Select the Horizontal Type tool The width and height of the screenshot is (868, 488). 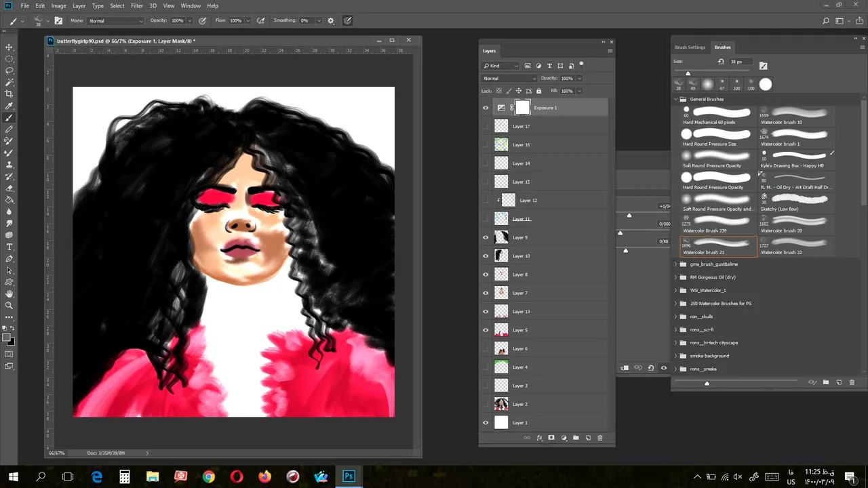pos(9,247)
